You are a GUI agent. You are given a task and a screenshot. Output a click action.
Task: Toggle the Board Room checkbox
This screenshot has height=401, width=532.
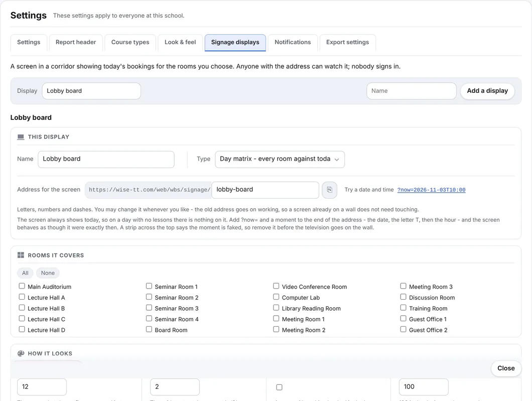(149, 329)
